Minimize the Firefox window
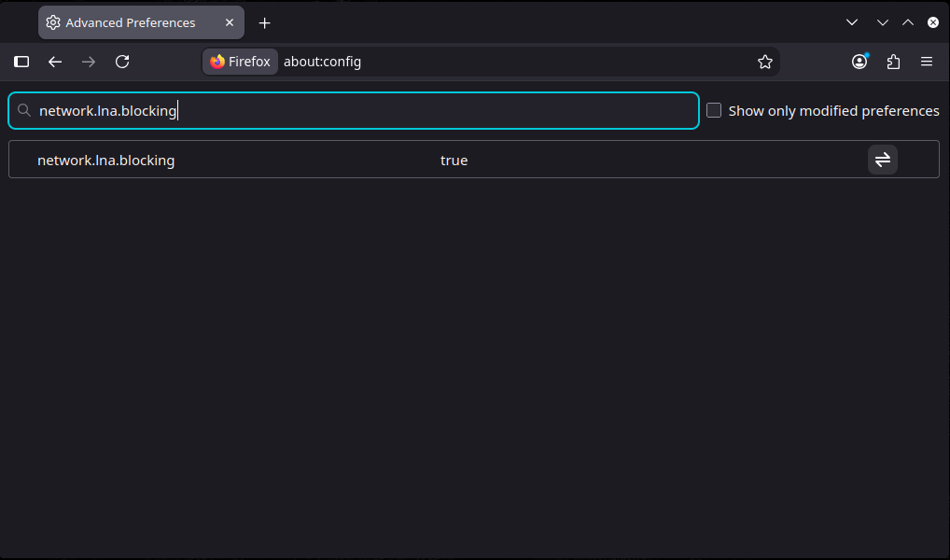 click(x=882, y=23)
